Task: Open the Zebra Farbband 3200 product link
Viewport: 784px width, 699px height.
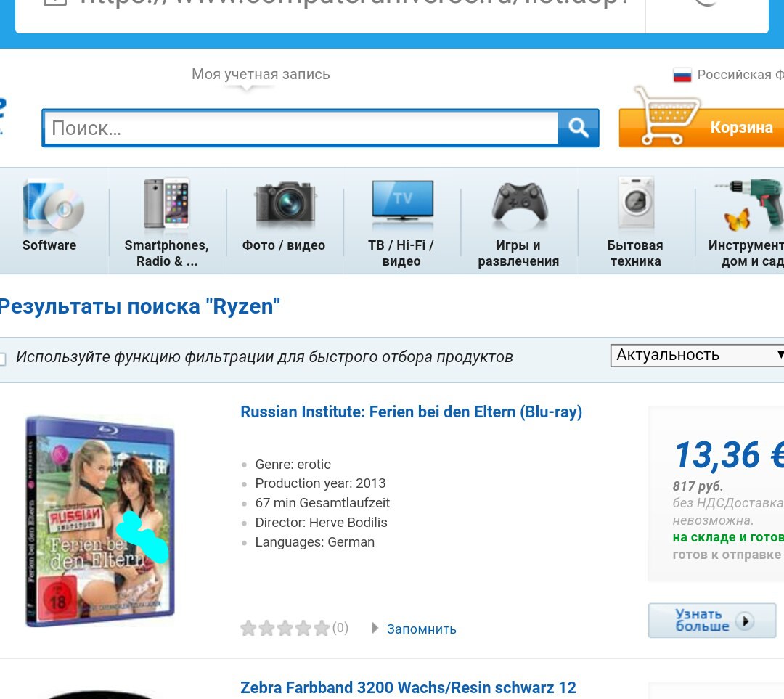Action: pyautogui.click(x=408, y=687)
